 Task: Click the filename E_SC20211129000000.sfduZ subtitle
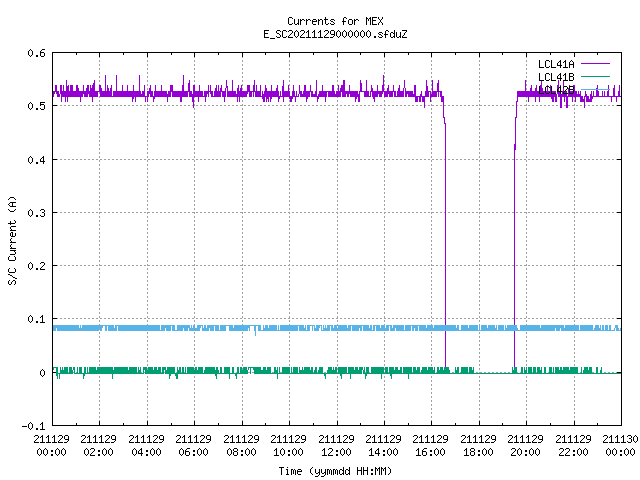335,34
